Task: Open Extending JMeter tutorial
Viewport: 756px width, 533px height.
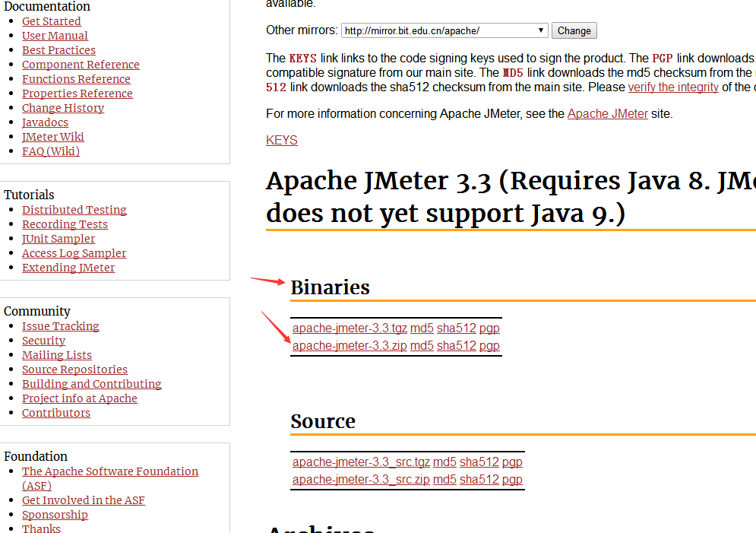Action: (x=68, y=268)
